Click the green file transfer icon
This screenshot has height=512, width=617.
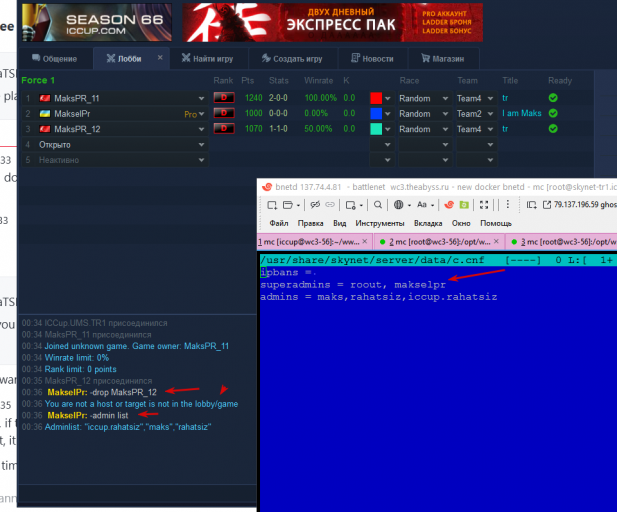(x=464, y=205)
